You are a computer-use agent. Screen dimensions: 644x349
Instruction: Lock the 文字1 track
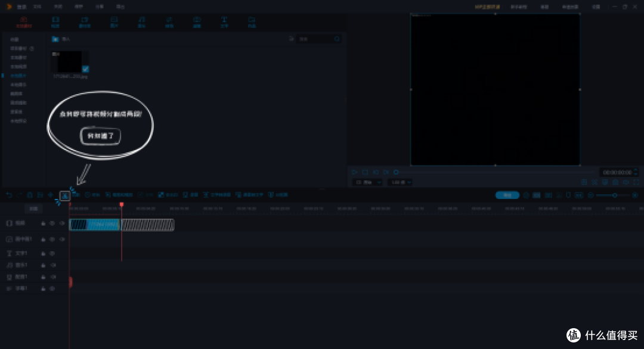[43, 254]
